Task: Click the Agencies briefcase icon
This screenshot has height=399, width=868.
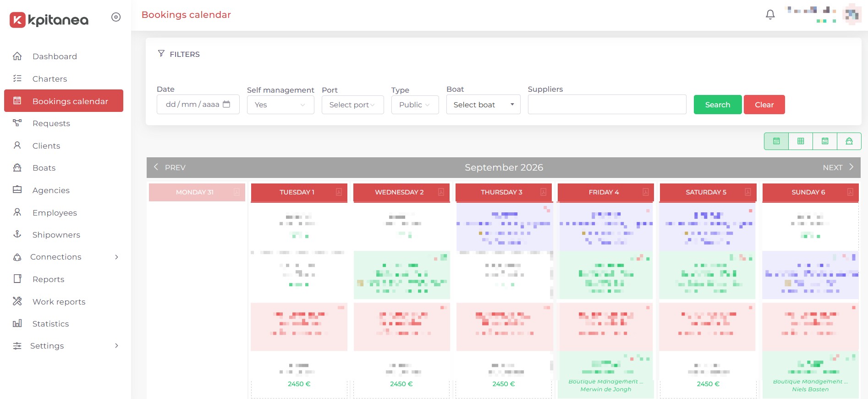Action: point(17,190)
